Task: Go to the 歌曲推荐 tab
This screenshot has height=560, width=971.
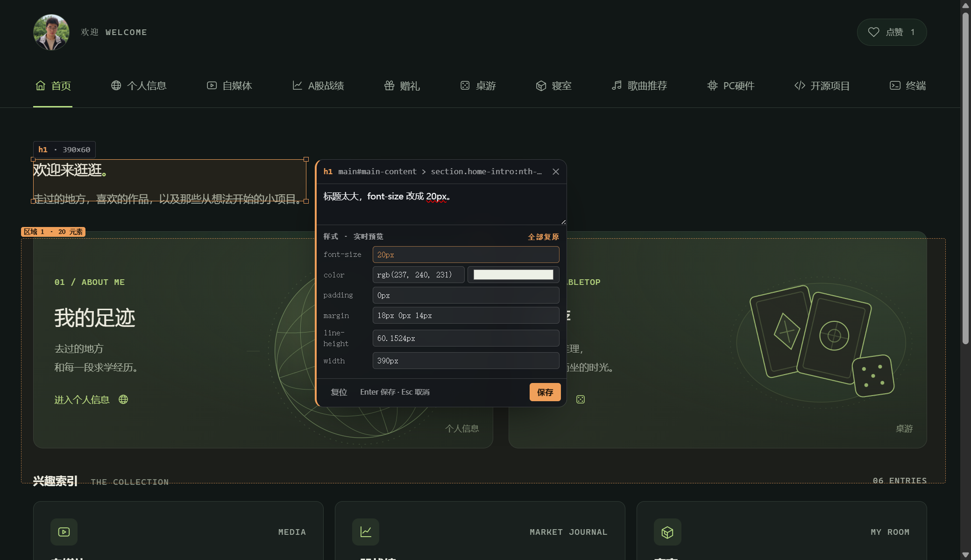Action: pyautogui.click(x=639, y=85)
